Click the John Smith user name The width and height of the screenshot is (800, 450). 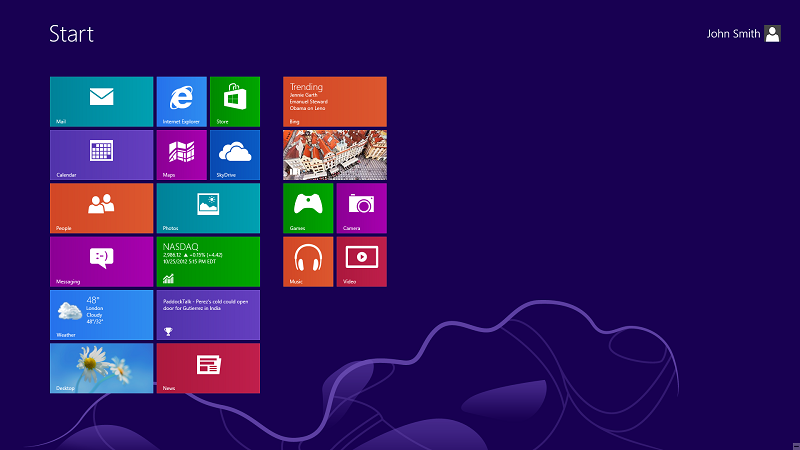pyautogui.click(x=733, y=34)
